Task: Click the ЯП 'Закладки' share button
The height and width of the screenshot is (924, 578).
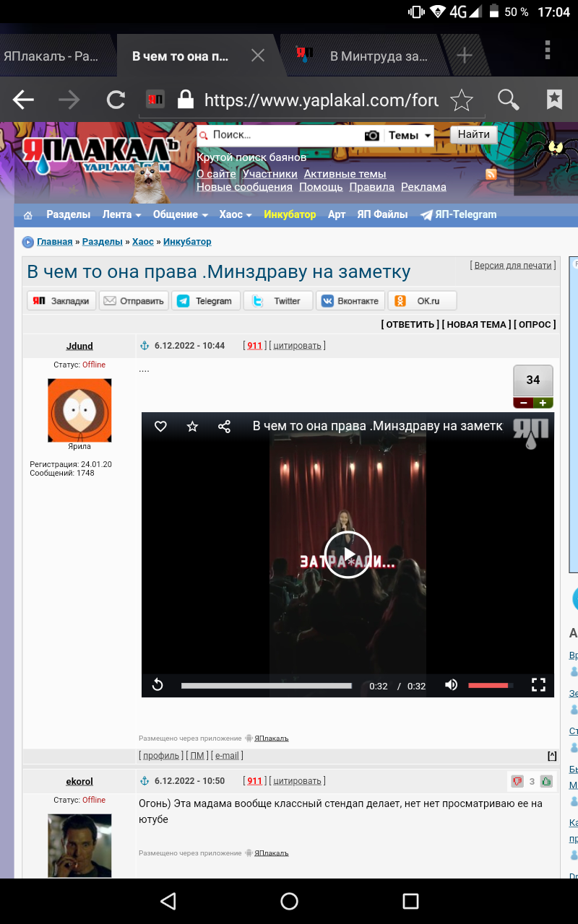Action: coord(61,301)
